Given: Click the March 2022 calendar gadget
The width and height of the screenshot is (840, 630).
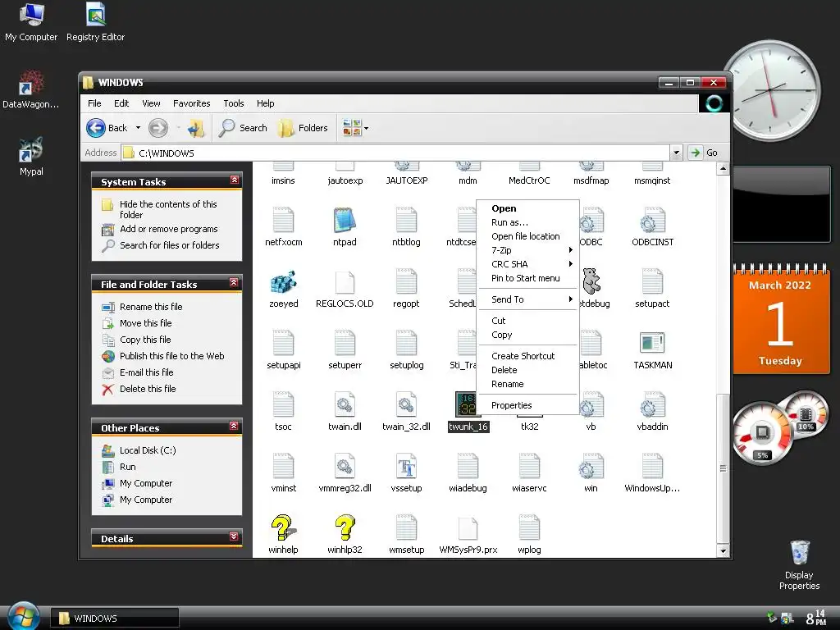Looking at the screenshot, I should tap(781, 319).
